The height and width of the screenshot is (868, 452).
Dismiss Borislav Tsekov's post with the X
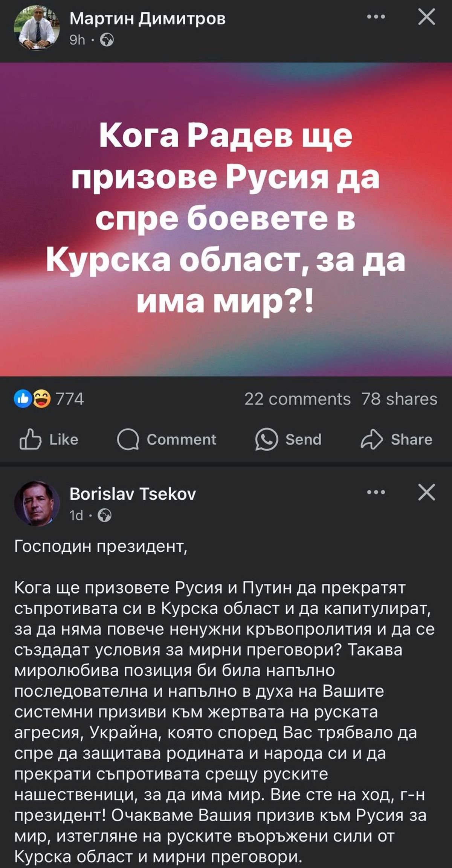tap(426, 492)
